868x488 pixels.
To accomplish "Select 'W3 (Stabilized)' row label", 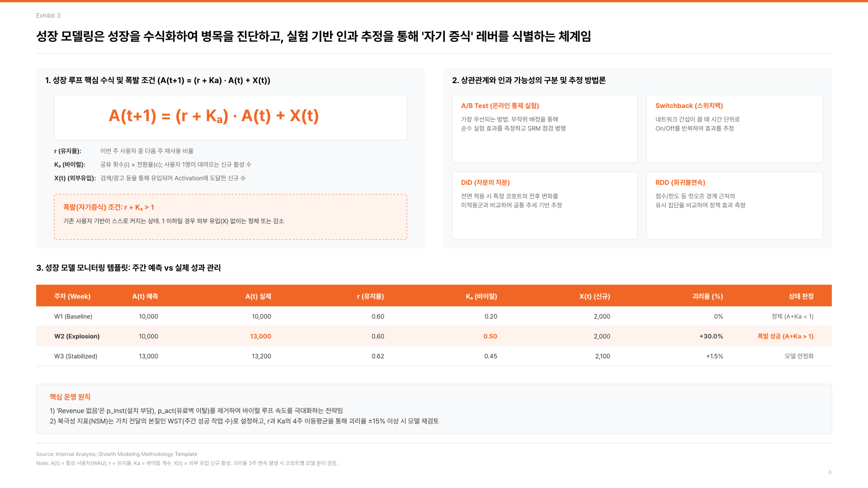I will [76, 356].
